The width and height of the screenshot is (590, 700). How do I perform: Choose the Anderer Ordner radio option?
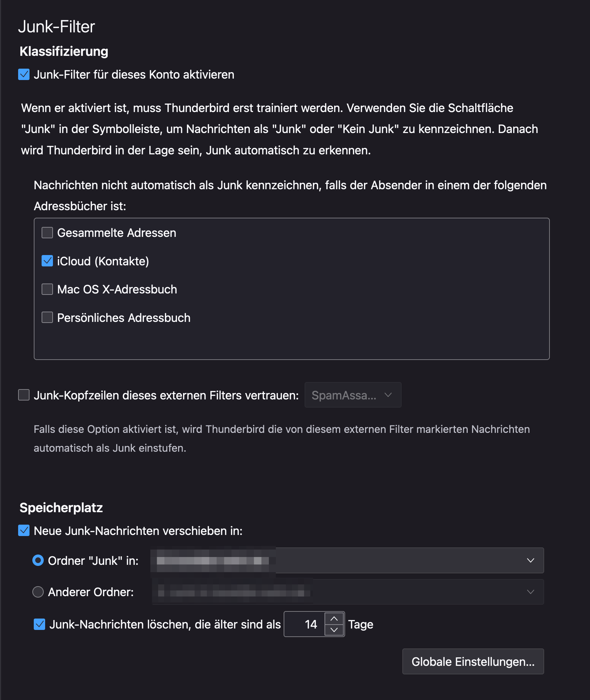[x=38, y=592]
